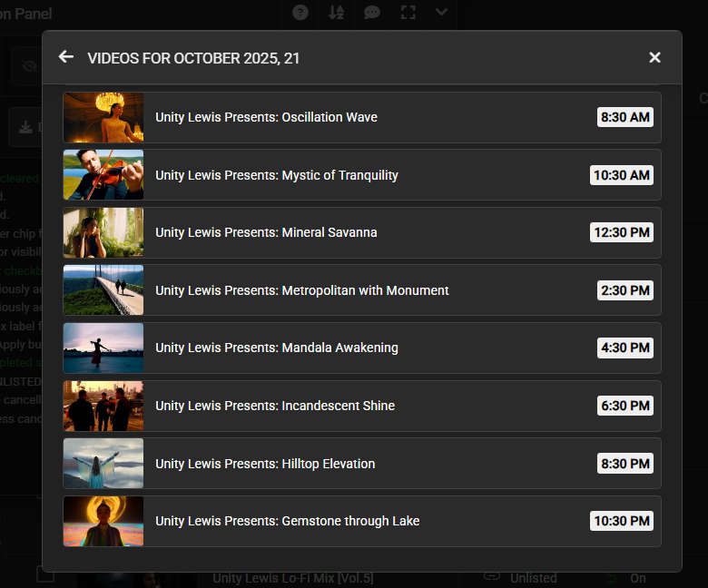Click the 6:30 PM time badge
This screenshot has width=708, height=588.
click(x=624, y=406)
